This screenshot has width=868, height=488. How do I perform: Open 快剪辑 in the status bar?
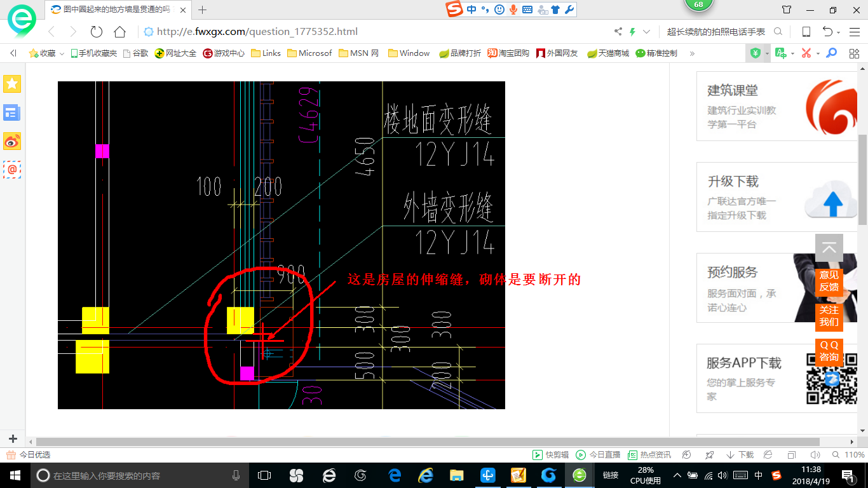[x=550, y=455]
